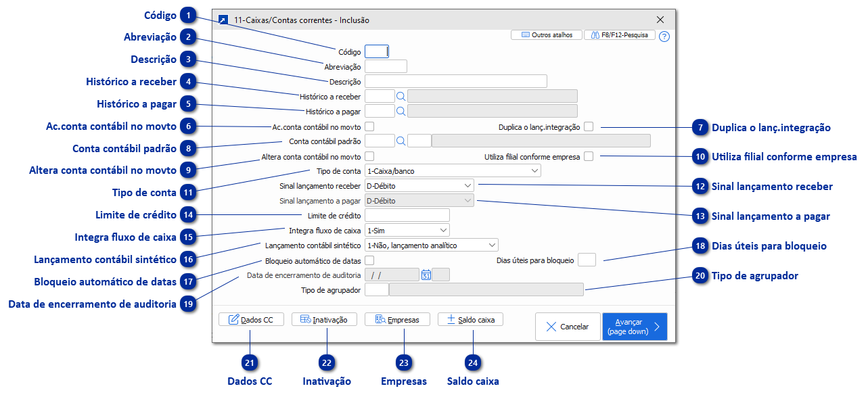868x399 pixels.
Task: Click the Conta contábil padrão search magnifier
Action: pyautogui.click(x=401, y=141)
